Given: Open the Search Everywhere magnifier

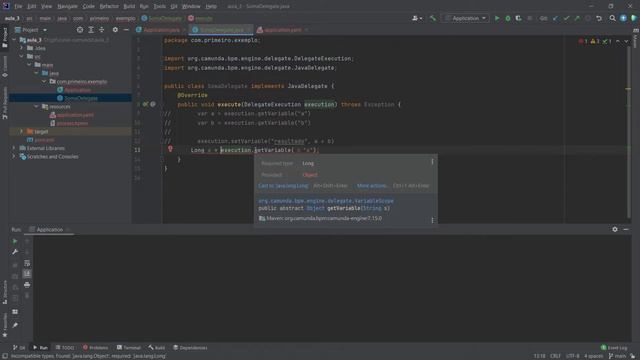Looking at the screenshot, I should pos(612,18).
